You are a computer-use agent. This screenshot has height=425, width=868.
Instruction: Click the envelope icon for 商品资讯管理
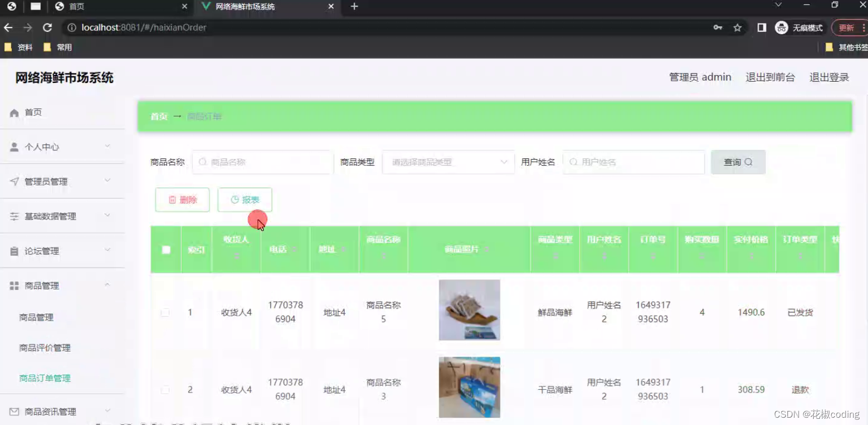[14, 411]
